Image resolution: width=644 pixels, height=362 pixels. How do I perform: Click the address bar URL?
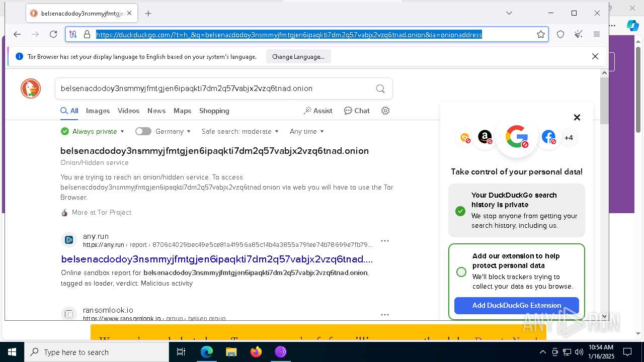[x=289, y=35]
